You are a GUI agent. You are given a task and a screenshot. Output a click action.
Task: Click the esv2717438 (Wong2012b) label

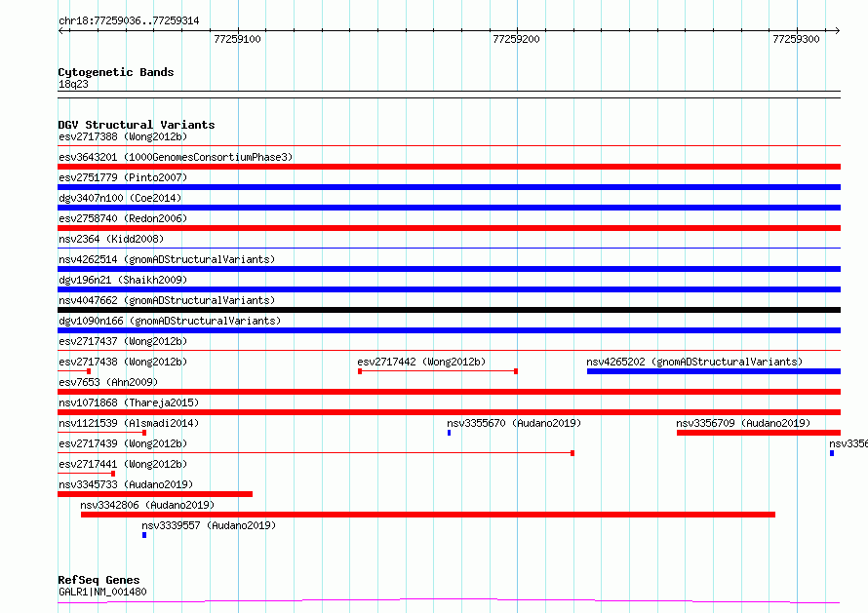pyautogui.click(x=123, y=362)
